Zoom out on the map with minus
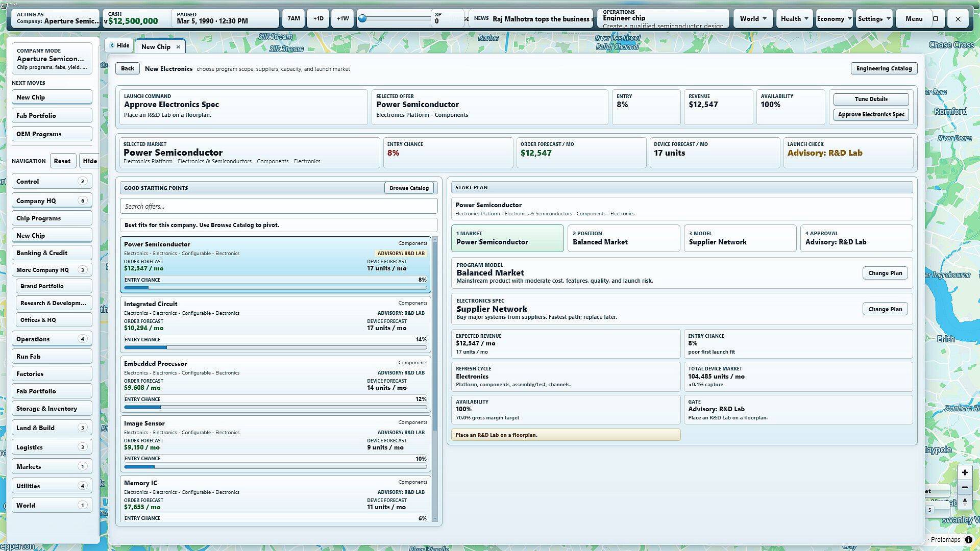 (965, 487)
